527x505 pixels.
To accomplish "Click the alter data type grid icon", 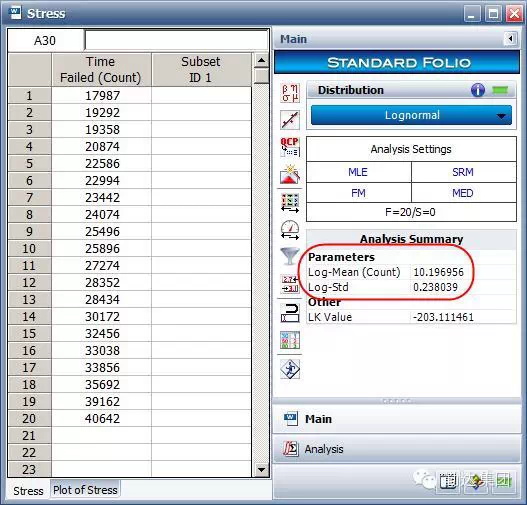I will click(290, 203).
